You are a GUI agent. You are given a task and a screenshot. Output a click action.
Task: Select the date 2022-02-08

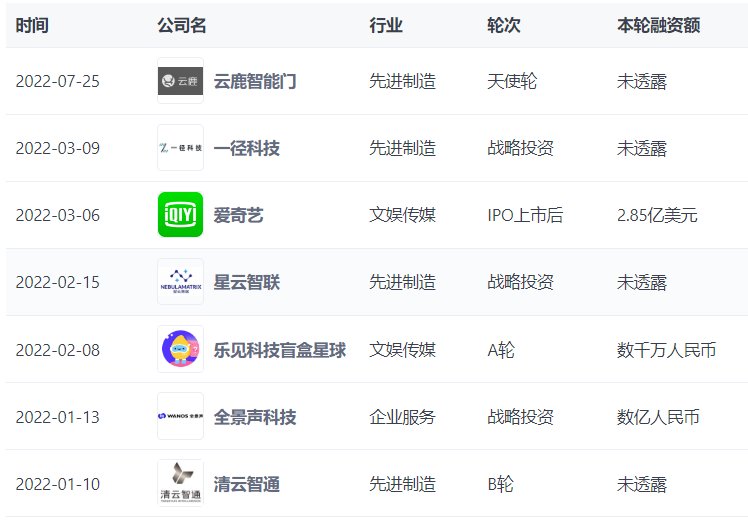coord(58,350)
